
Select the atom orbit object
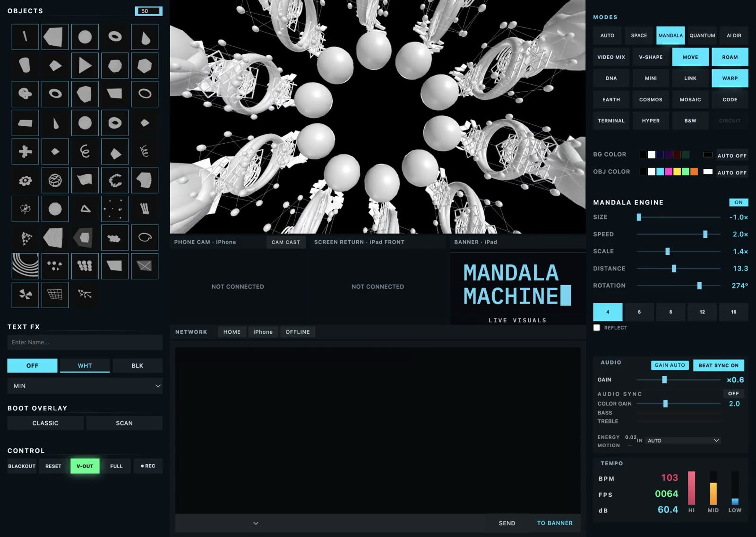(x=26, y=208)
